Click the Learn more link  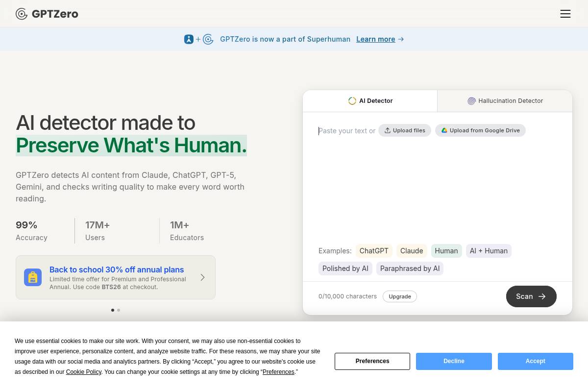pyautogui.click(x=375, y=39)
